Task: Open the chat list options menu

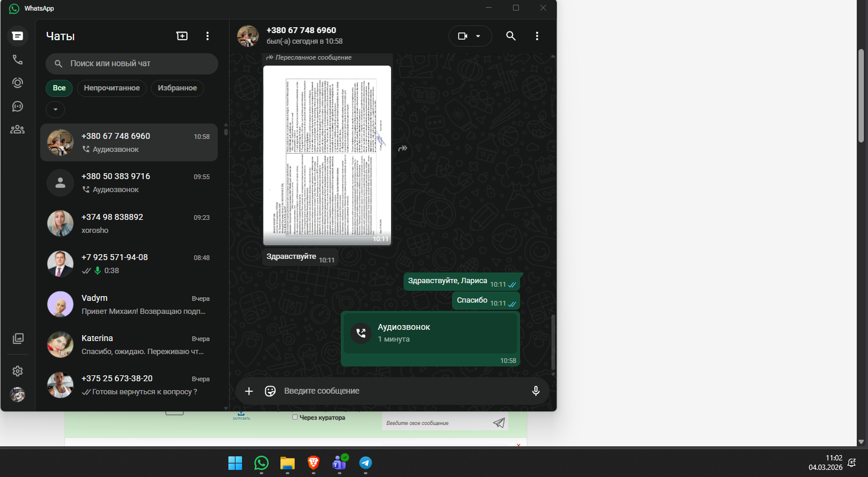Action: coord(207,36)
